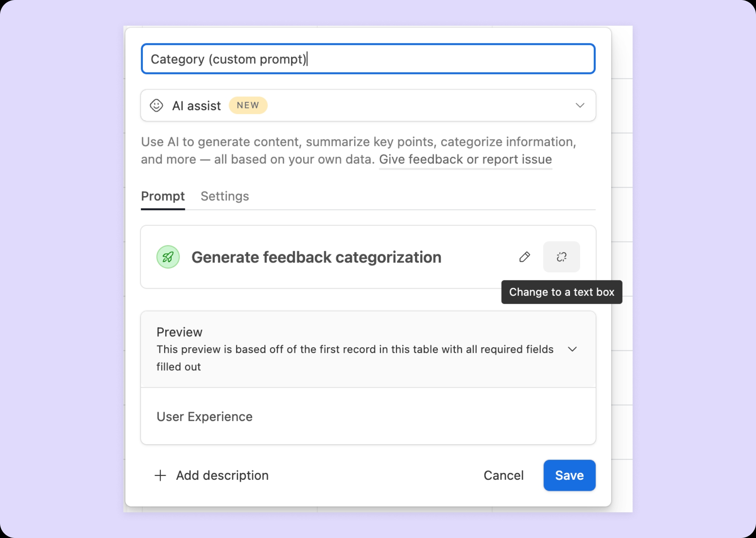Click the Change to a text box tooltip
756x538 pixels.
point(562,292)
